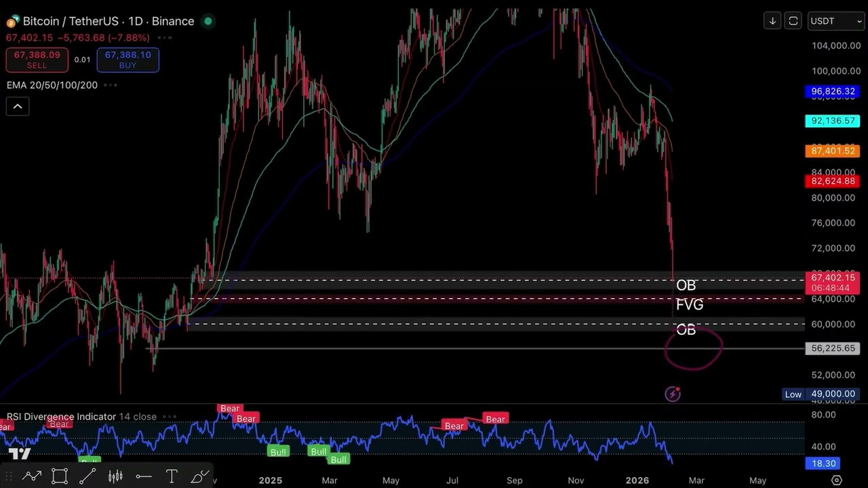Select the upper OB text annotation

point(686,285)
